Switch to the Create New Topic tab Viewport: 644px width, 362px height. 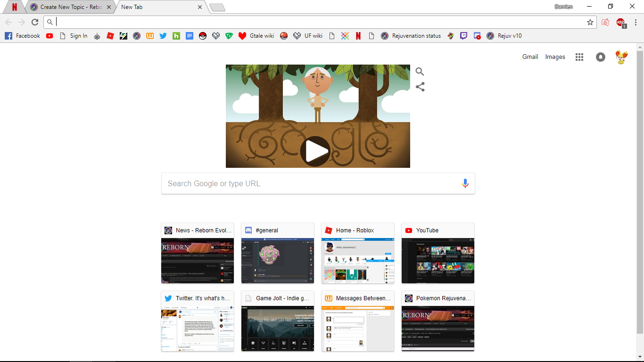click(71, 7)
